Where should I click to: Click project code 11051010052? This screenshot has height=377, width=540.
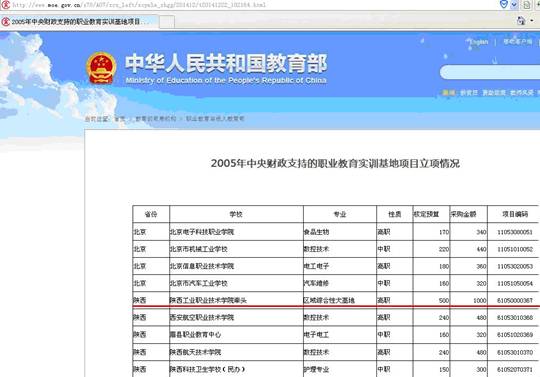click(515, 249)
